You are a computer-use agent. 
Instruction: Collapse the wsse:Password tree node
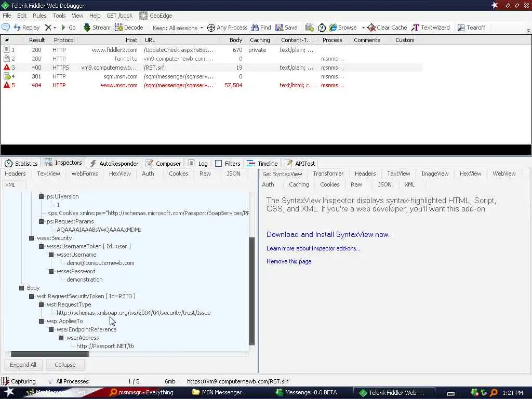click(51, 271)
